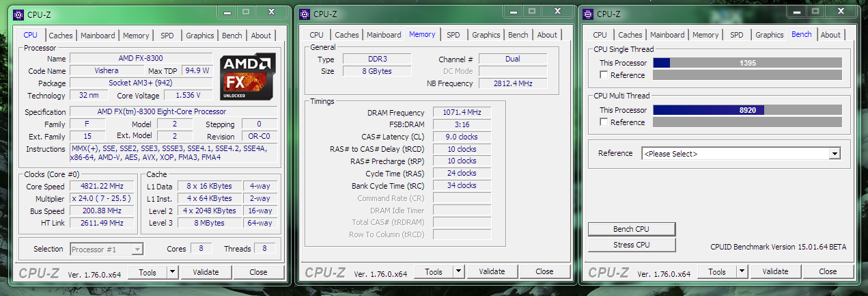Click Validate in right Bench window

(x=775, y=272)
